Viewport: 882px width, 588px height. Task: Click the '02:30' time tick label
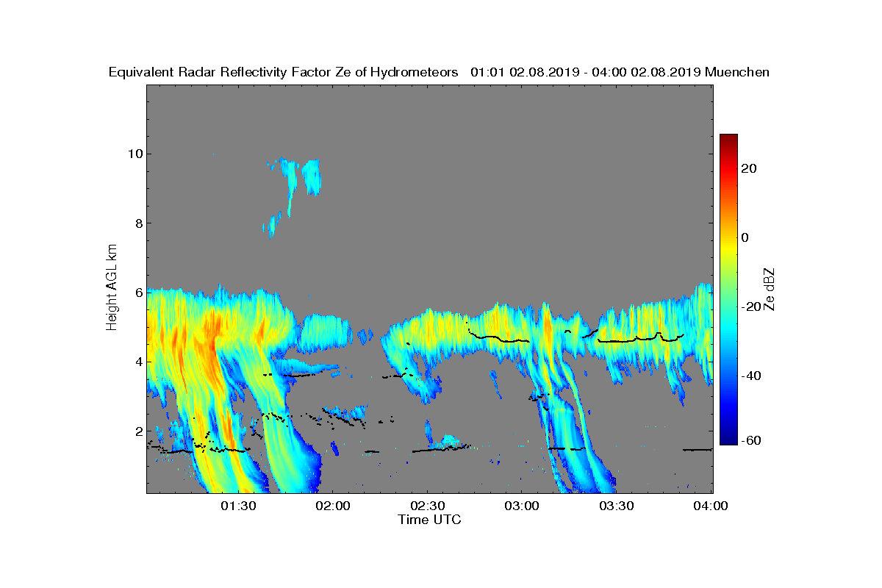click(x=428, y=506)
